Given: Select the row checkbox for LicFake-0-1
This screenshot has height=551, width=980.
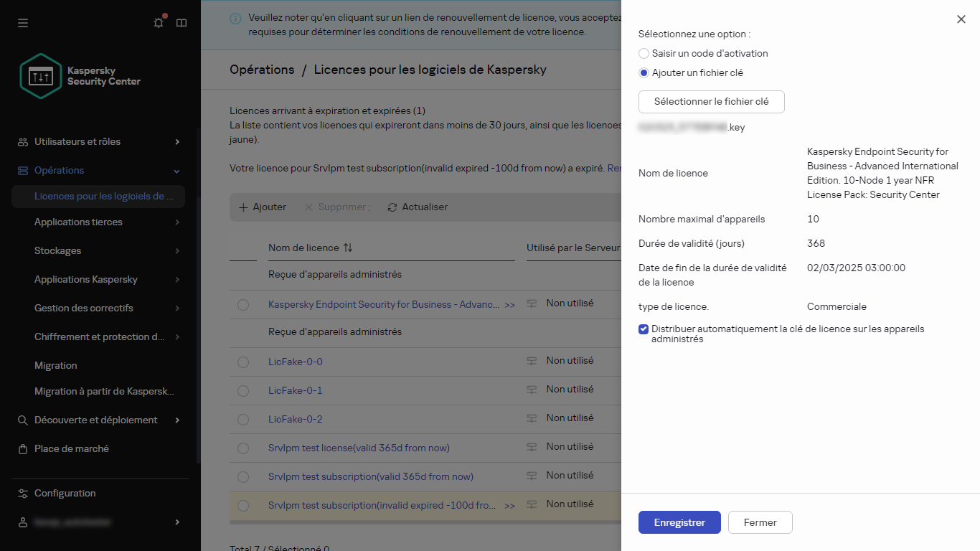Looking at the screenshot, I should (242, 390).
